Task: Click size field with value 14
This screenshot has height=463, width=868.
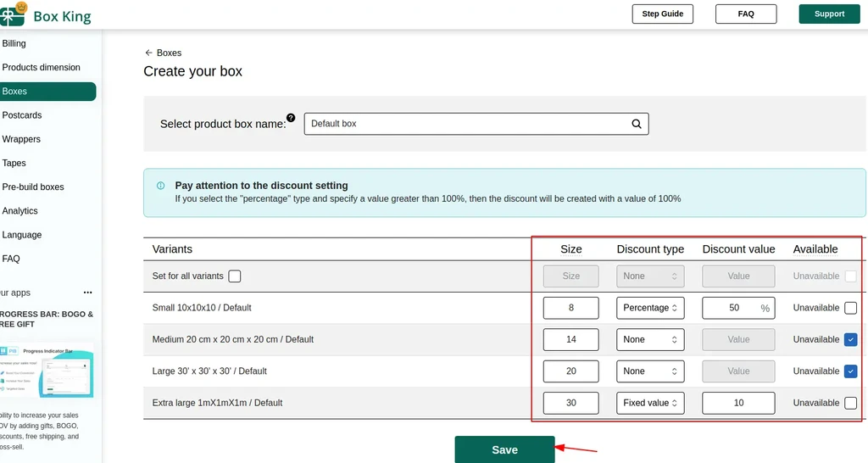Action: (570, 339)
